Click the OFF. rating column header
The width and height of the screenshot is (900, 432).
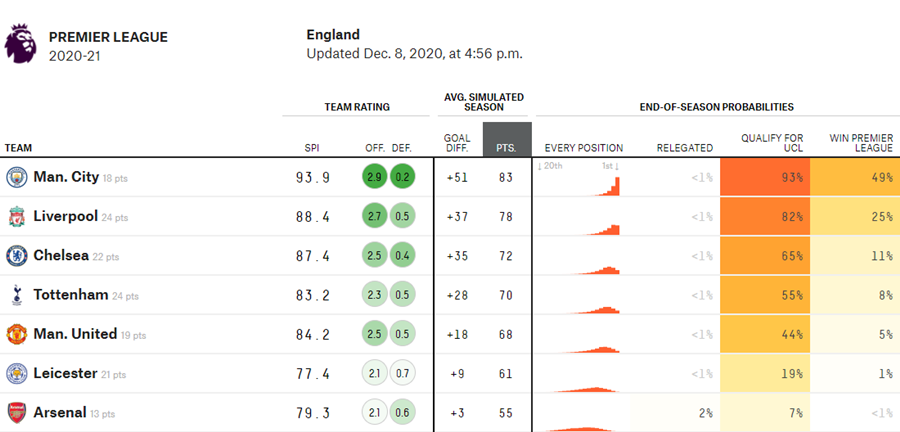[375, 148]
